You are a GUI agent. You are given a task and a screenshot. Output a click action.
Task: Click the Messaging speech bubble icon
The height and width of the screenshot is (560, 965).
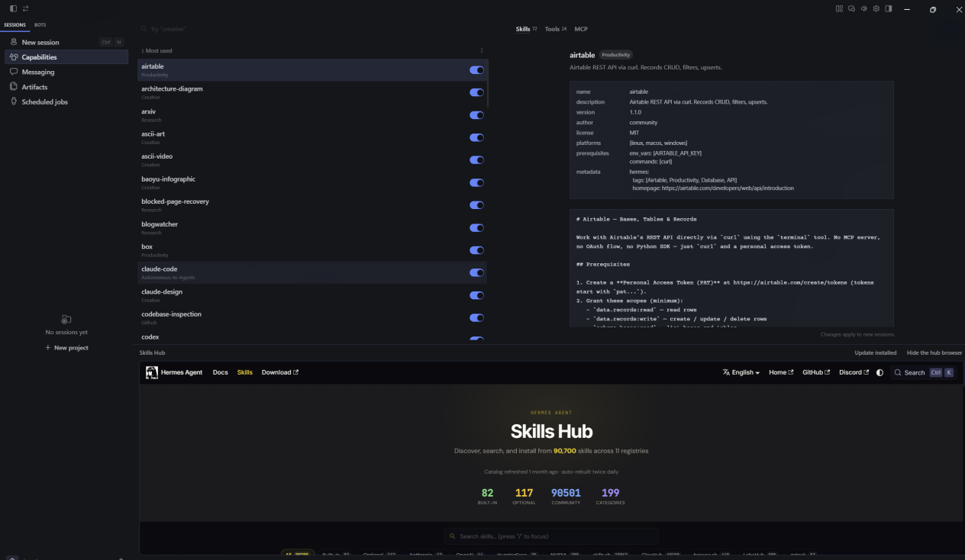coord(14,72)
